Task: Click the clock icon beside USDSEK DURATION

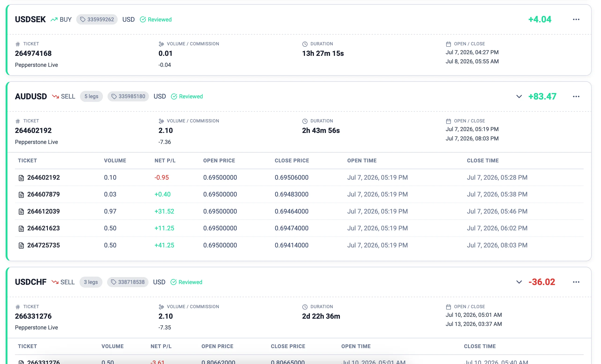Action: 305,44
